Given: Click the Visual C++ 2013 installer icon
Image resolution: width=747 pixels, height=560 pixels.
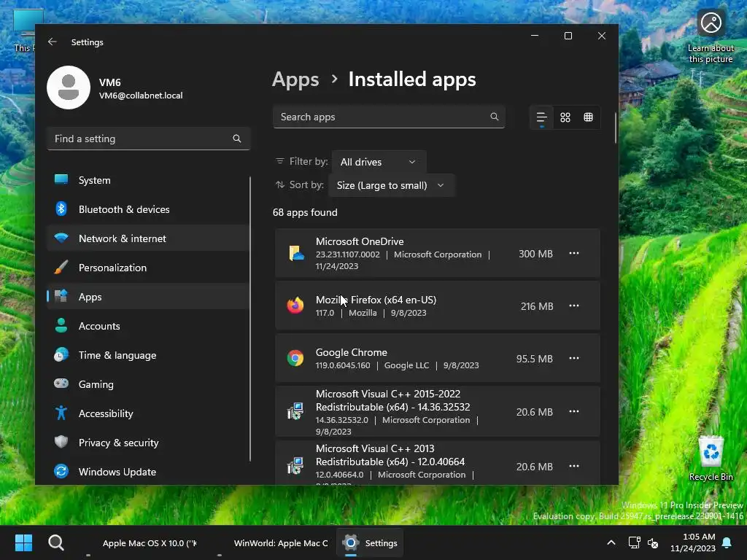Looking at the screenshot, I should (x=295, y=466).
